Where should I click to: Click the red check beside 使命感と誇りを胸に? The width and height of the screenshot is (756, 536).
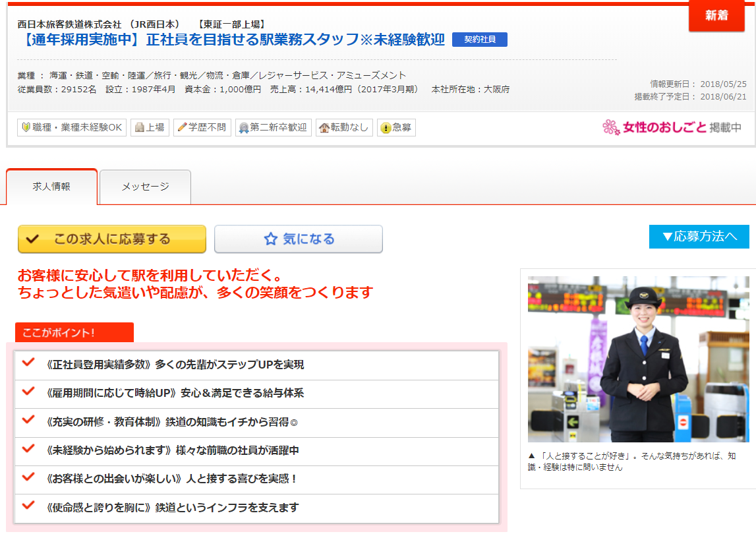pos(28,505)
